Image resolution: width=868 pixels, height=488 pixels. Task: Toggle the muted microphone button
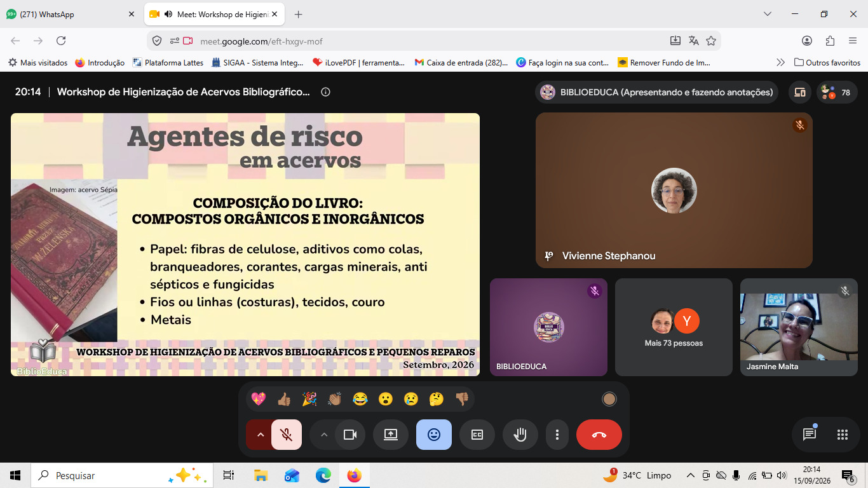tap(287, 435)
